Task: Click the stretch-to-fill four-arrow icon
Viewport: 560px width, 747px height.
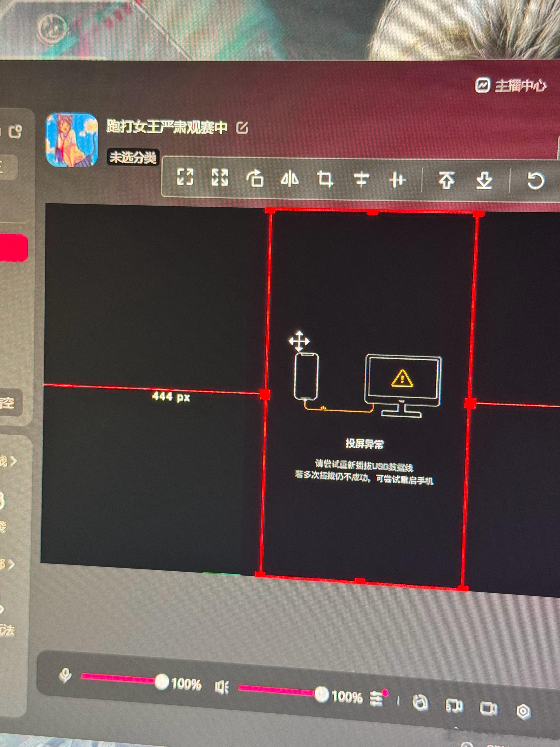Action: tap(220, 177)
